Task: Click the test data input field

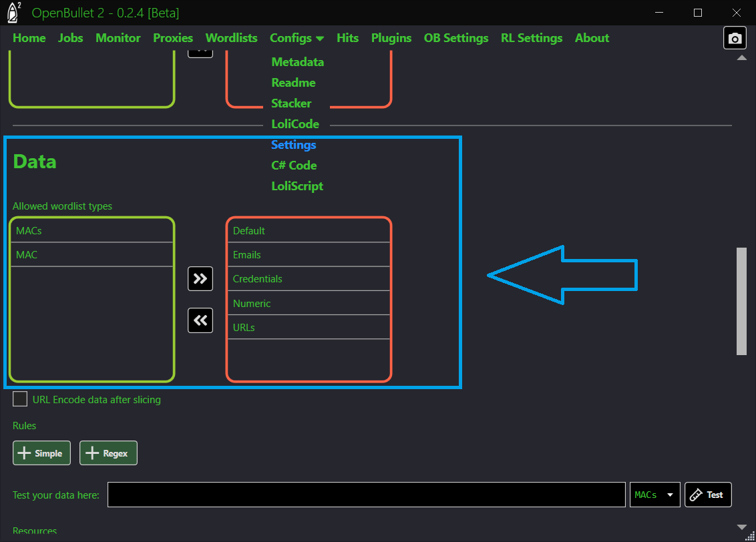Action: point(366,495)
